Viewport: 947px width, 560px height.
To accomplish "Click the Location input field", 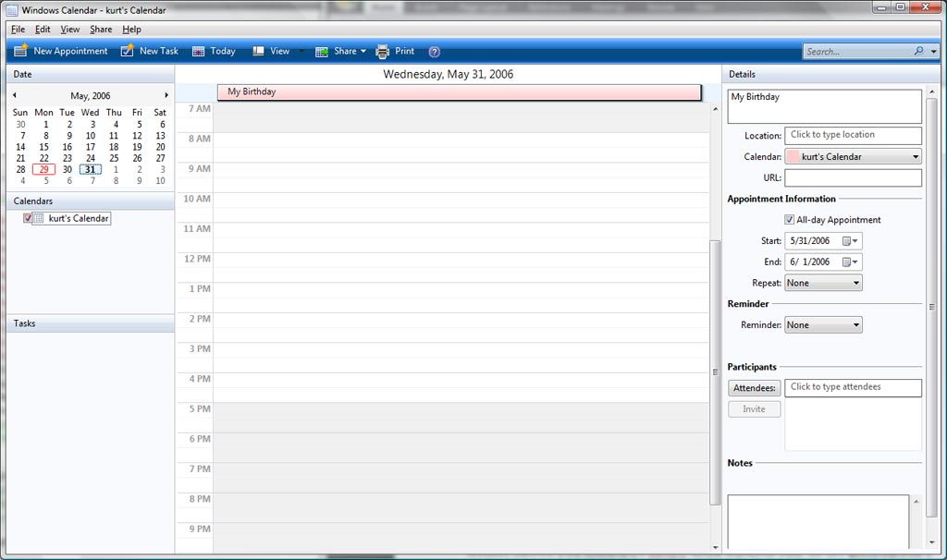I will pos(853,135).
